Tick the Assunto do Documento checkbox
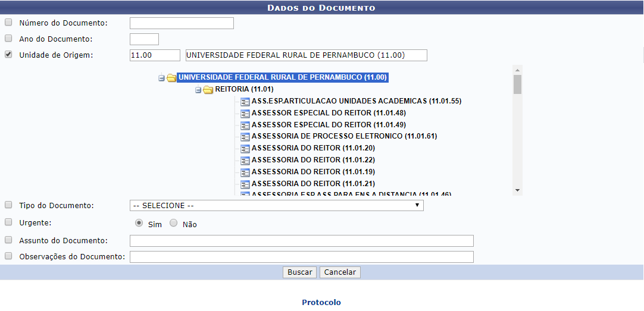644x311 pixels. tap(8, 239)
